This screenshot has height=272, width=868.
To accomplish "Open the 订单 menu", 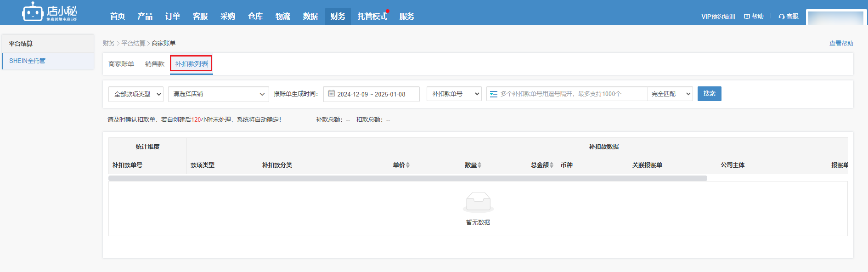I will (173, 17).
